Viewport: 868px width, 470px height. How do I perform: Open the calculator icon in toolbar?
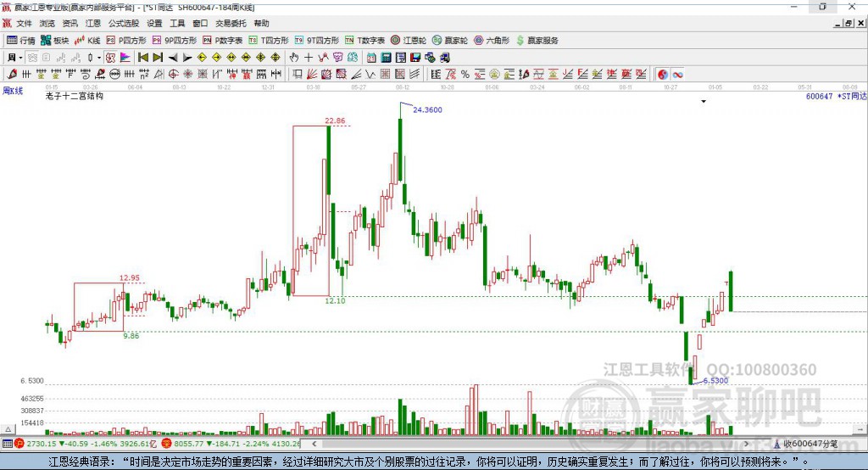click(386, 57)
